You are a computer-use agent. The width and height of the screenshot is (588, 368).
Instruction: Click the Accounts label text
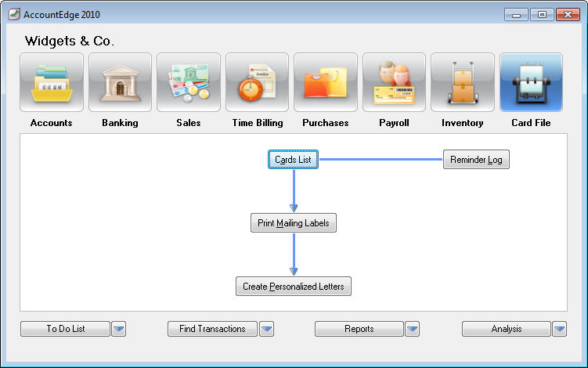(x=52, y=123)
